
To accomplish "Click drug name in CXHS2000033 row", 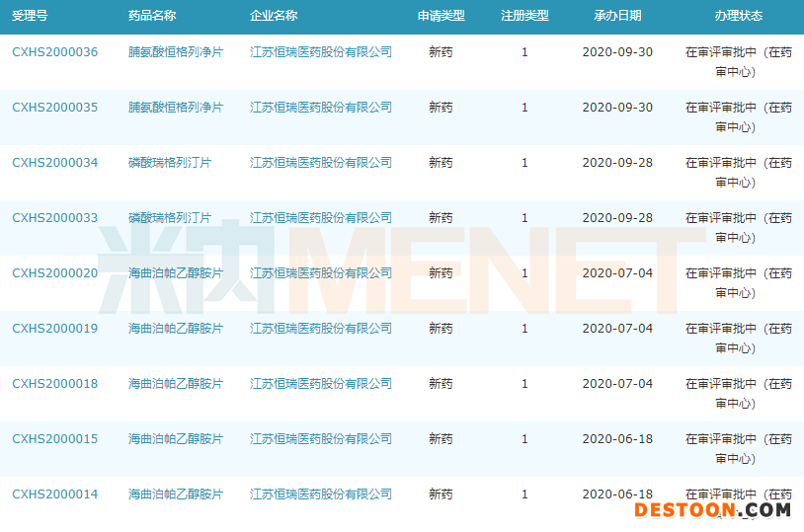I will coord(170,218).
